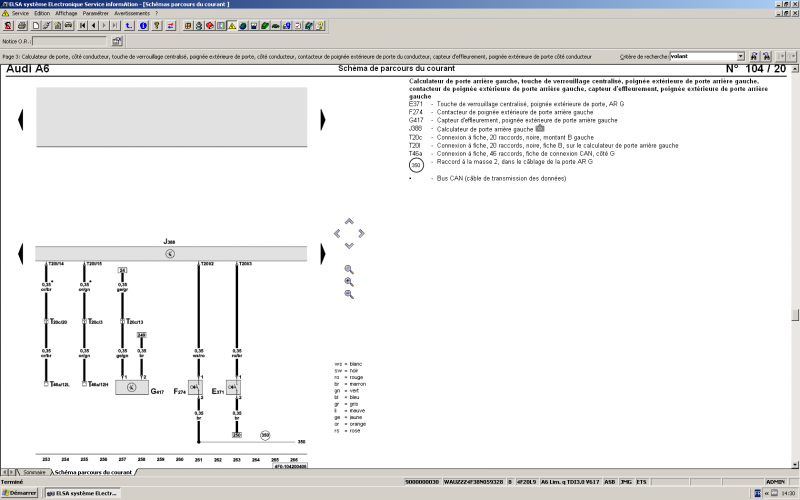
Task: Click 'E371' legend entry
Action: [x=416, y=104]
